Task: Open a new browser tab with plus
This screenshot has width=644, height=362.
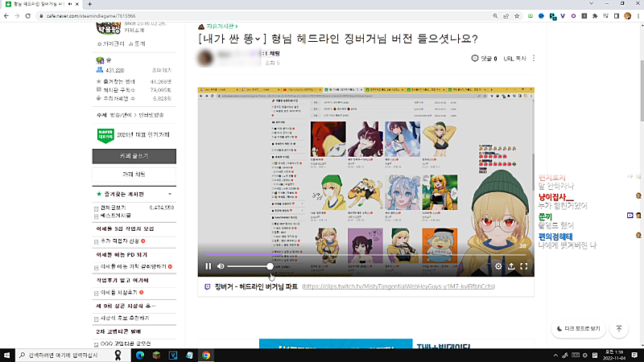Action: [x=89, y=4]
